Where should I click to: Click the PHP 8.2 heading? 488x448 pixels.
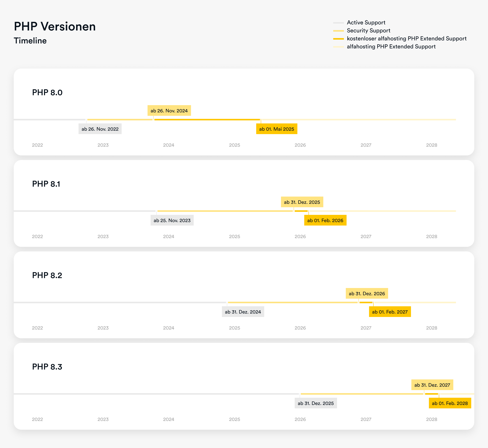pos(47,275)
